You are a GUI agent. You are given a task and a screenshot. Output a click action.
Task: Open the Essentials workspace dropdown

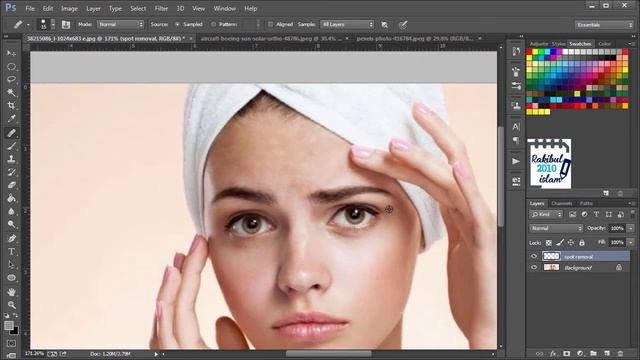pos(604,25)
